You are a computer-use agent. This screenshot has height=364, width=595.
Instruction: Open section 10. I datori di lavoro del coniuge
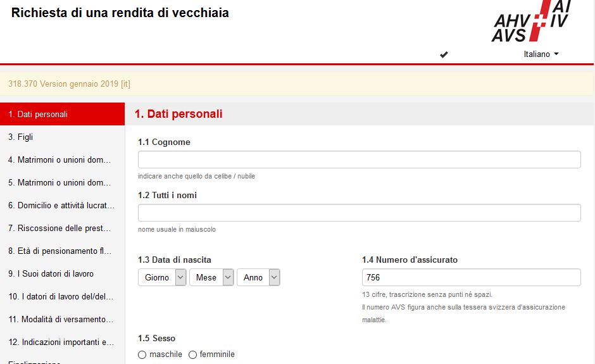coord(61,297)
